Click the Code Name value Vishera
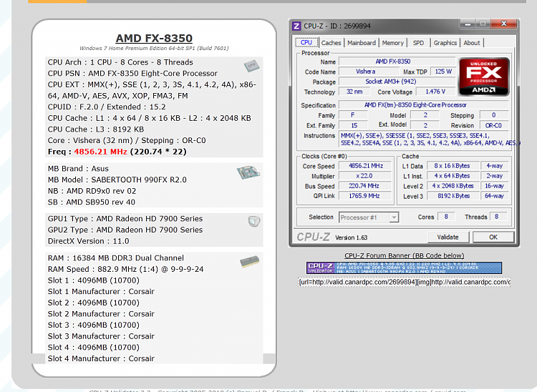 (x=369, y=72)
